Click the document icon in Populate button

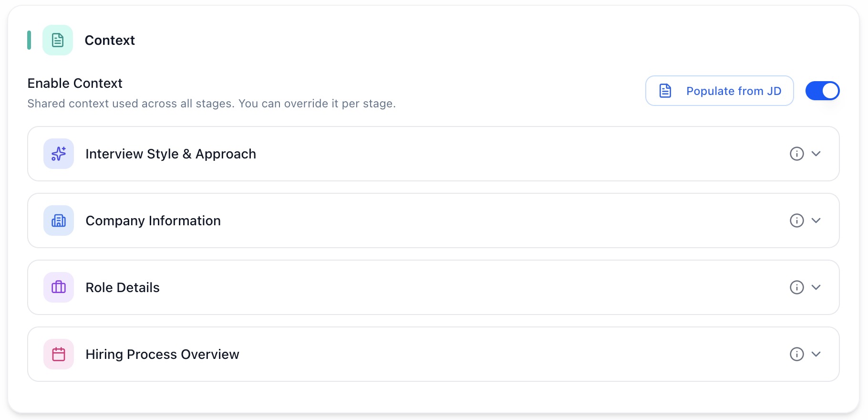665,91
